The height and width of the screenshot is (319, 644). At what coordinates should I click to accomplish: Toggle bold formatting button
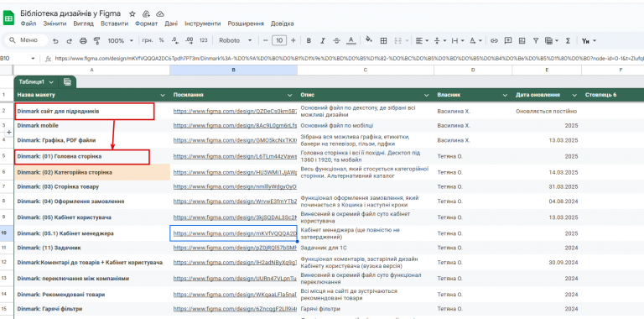click(x=309, y=40)
